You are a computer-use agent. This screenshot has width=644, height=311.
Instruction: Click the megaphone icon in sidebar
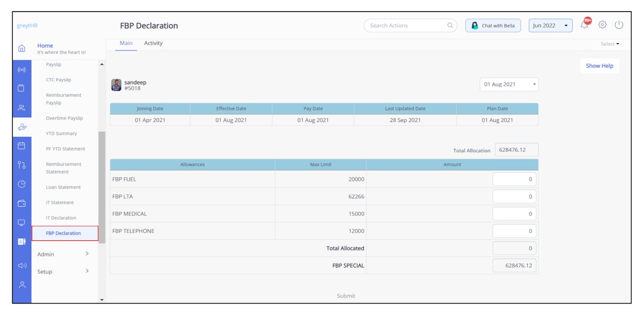22,266
